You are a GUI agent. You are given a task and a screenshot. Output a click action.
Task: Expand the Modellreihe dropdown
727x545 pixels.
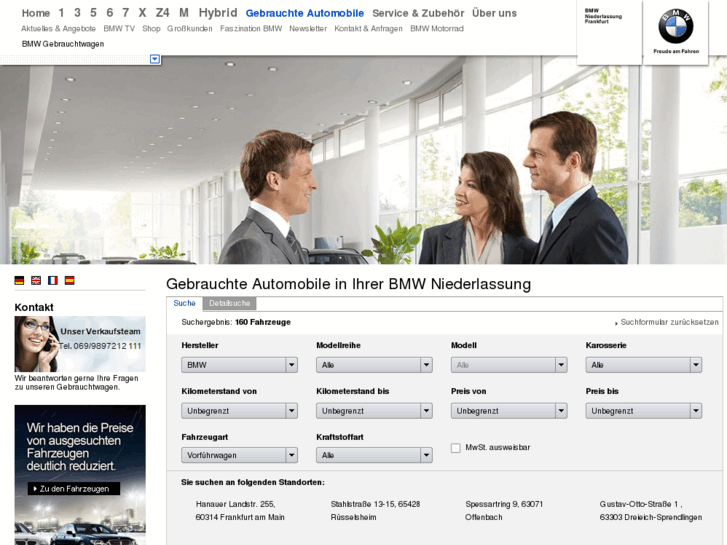pos(374,365)
